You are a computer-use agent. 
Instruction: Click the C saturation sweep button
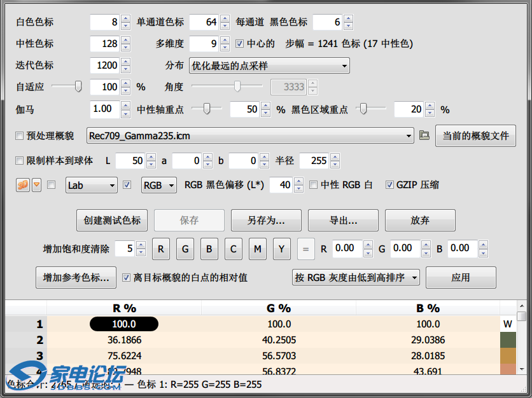click(x=233, y=249)
